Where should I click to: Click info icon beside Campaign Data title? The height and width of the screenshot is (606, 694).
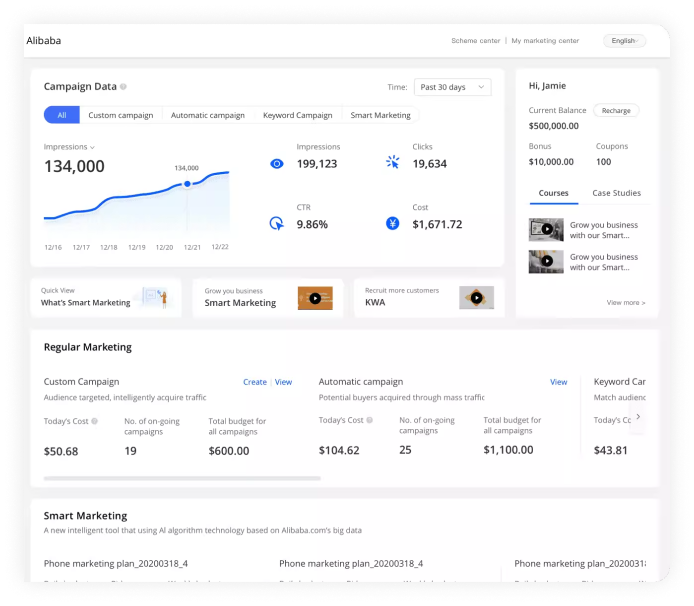123,87
